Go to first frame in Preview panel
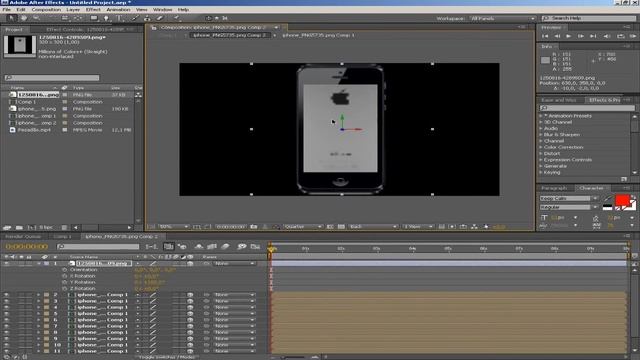This screenshot has width=640, height=360. coord(545,36)
